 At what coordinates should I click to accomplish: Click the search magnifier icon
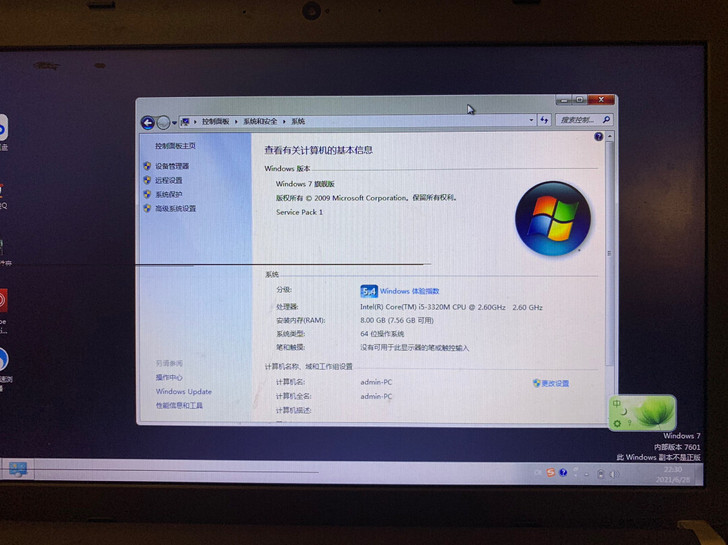(606, 120)
